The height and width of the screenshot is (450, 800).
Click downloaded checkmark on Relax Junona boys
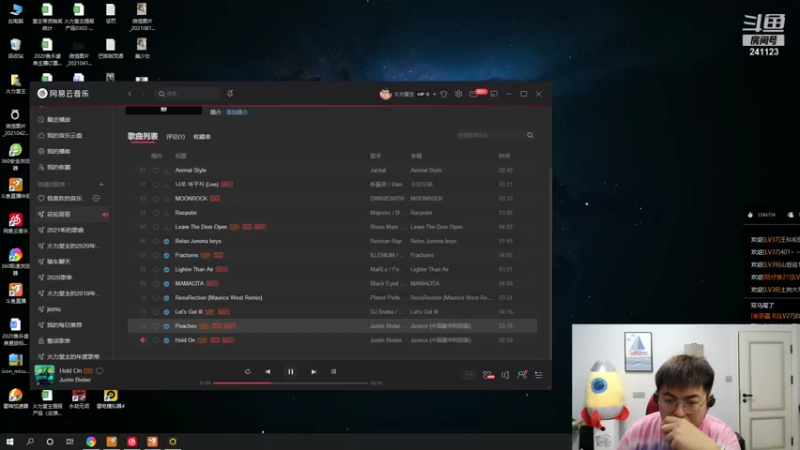point(166,241)
